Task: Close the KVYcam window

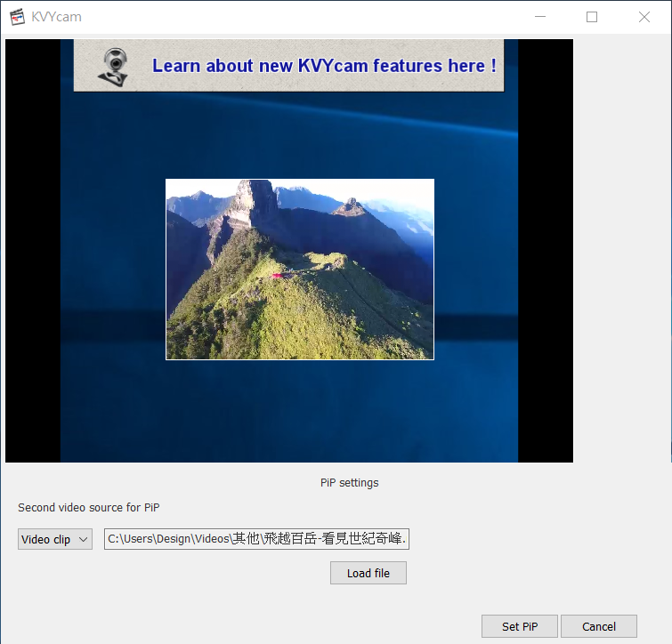Action: pos(644,17)
